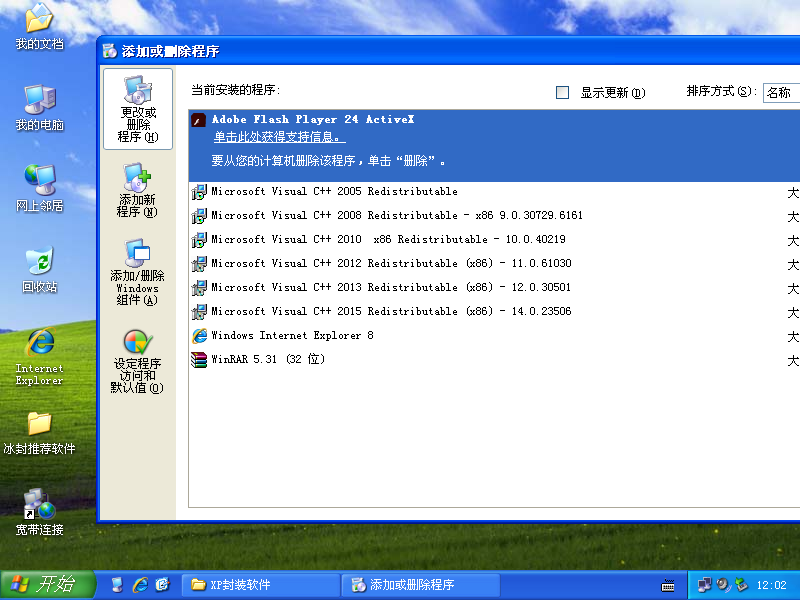800x600 pixels.
Task: Open 添加新程序 in the sidebar
Action: [x=137, y=190]
